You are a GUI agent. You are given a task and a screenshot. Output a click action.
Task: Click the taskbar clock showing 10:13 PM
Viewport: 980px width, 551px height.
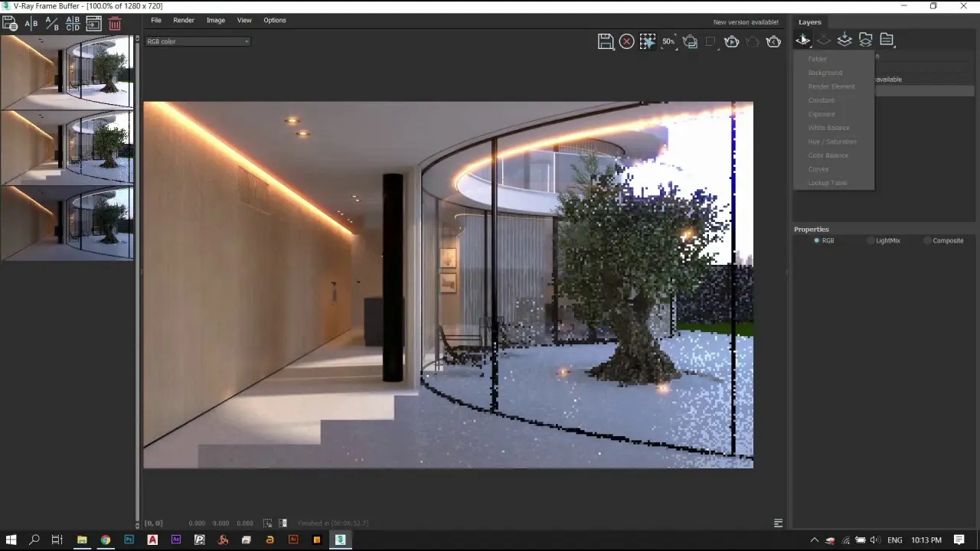pyautogui.click(x=926, y=540)
